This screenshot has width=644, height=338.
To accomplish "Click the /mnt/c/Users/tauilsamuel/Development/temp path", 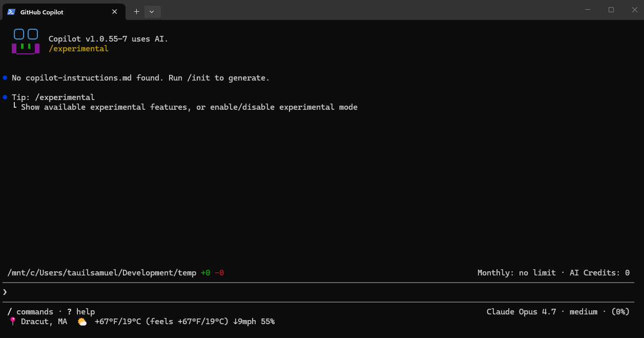I will click(102, 273).
